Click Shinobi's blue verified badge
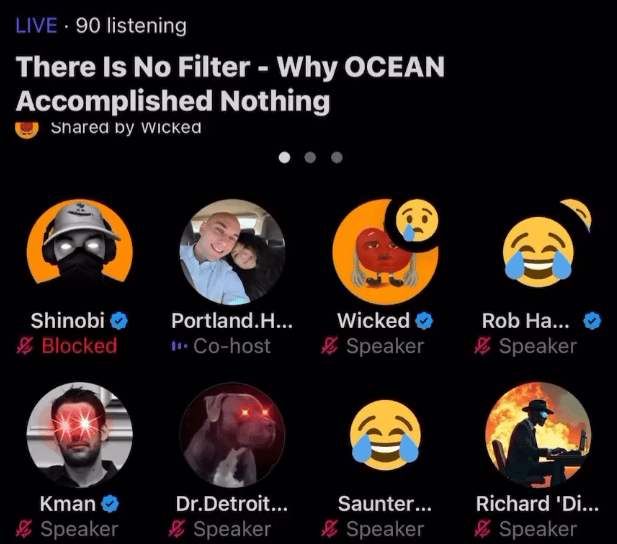Screen dimensions: 617x544 [x=119, y=320]
